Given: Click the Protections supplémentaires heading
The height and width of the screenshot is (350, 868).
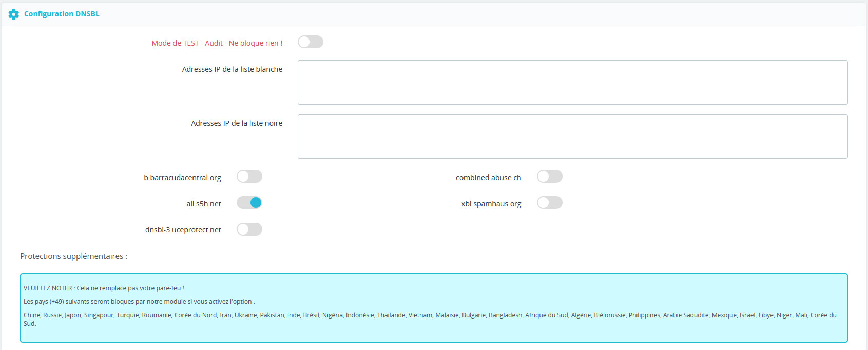Looking at the screenshot, I should (x=73, y=256).
